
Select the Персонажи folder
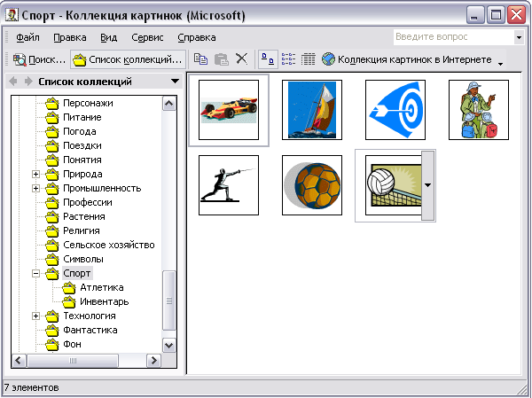88,103
